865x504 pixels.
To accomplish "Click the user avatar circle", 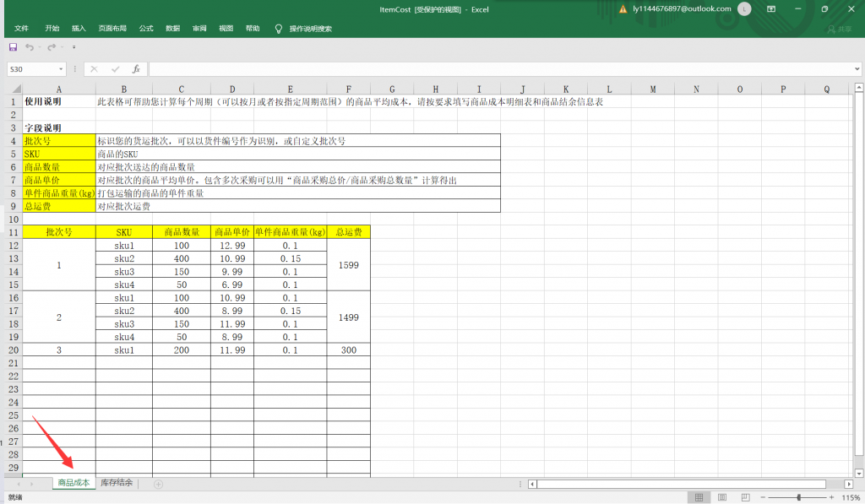I will [x=744, y=8].
